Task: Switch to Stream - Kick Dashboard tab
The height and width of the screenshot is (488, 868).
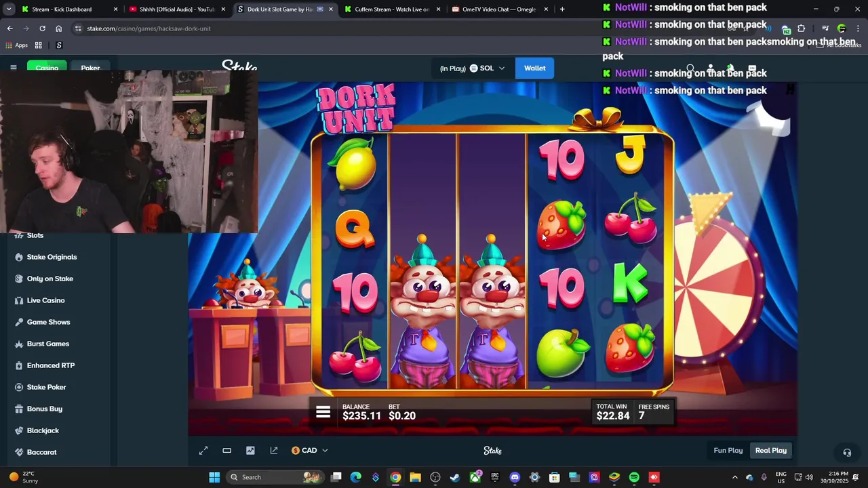Action: pos(61,9)
